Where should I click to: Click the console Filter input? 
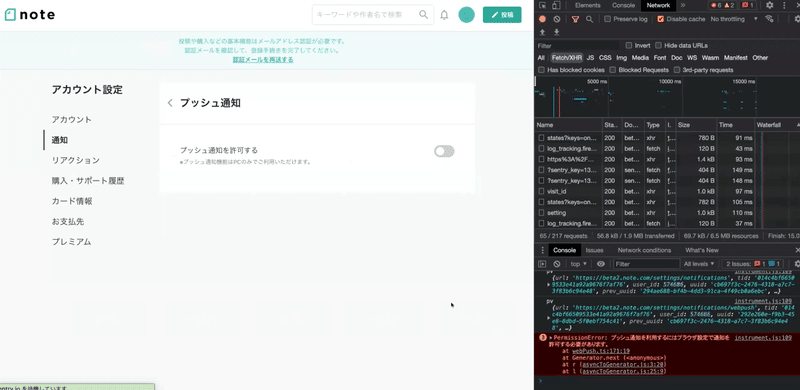pos(646,264)
